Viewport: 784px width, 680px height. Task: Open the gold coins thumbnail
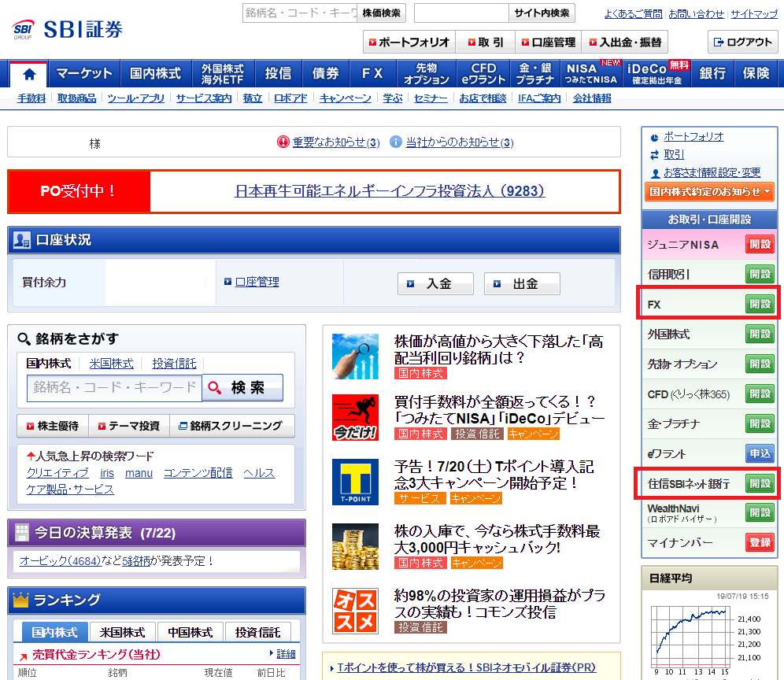[x=356, y=546]
